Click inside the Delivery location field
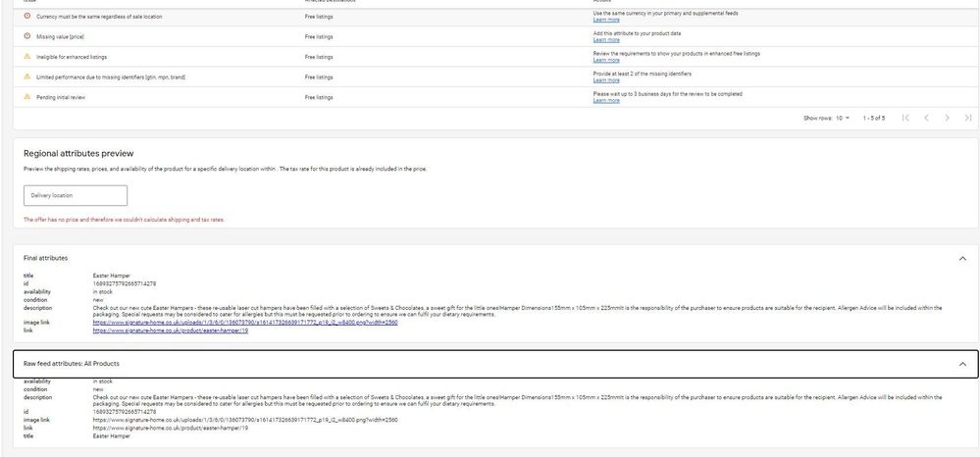 76,196
